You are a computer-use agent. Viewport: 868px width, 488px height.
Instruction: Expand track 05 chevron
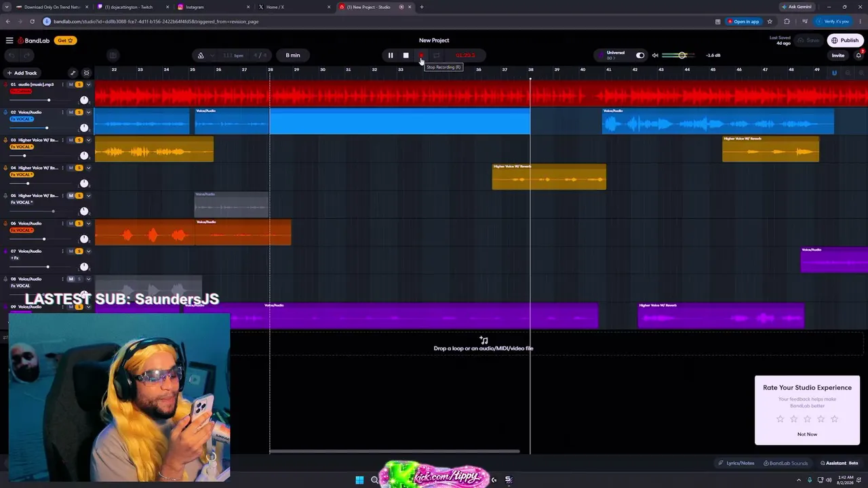88,196
